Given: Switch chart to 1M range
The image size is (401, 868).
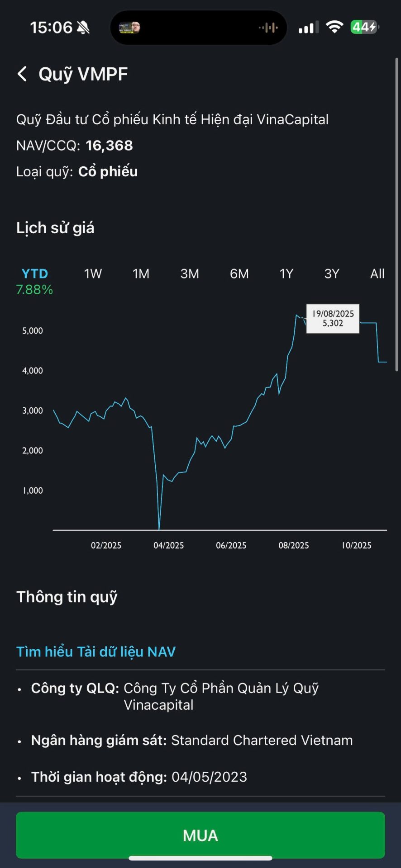Looking at the screenshot, I should click(141, 274).
